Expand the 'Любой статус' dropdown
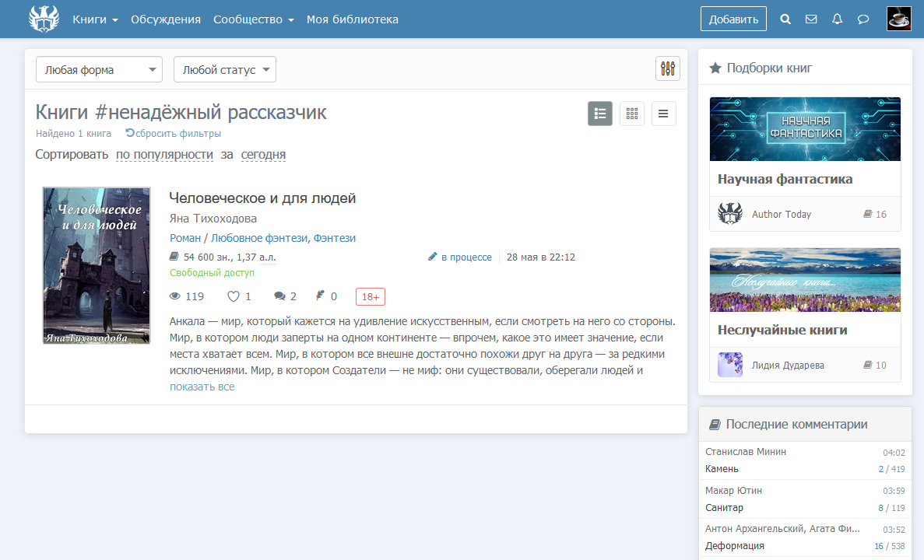924x560 pixels. pyautogui.click(x=224, y=69)
